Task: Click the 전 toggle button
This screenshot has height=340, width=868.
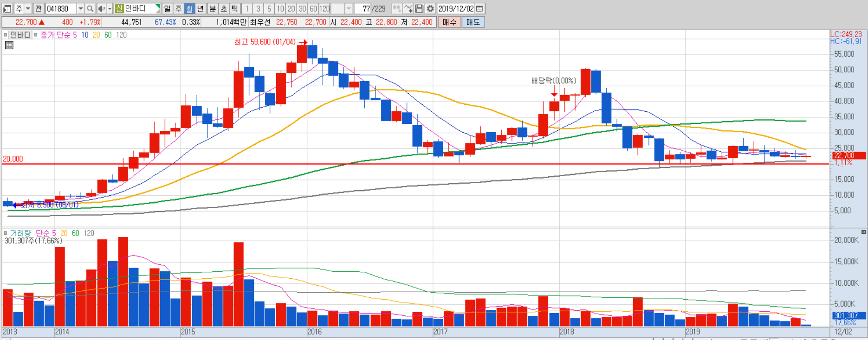Action: point(39,8)
